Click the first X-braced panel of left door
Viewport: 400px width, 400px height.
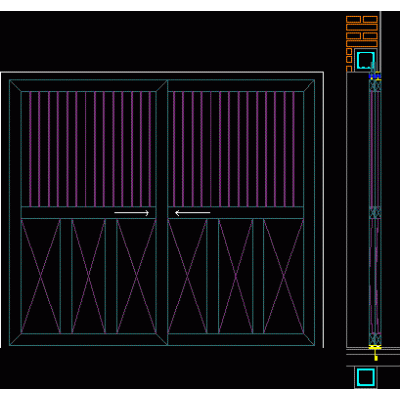pos(41,276)
